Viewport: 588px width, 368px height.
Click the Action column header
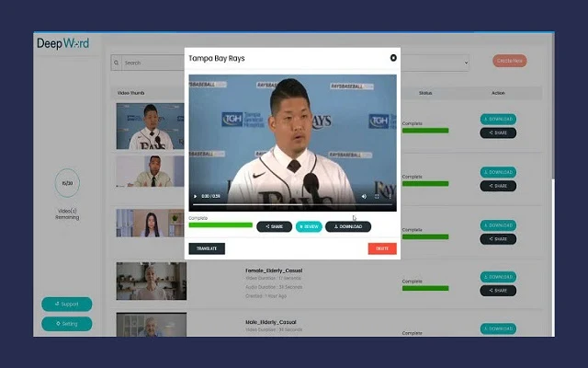[x=498, y=93]
